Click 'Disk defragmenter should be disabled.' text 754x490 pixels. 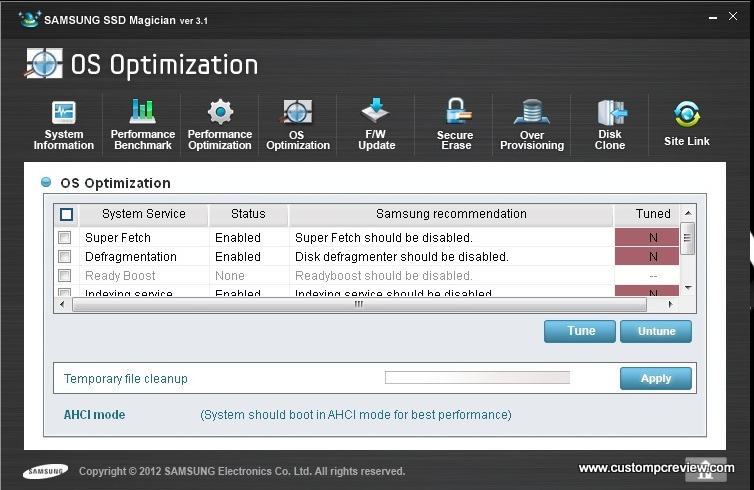pos(402,257)
